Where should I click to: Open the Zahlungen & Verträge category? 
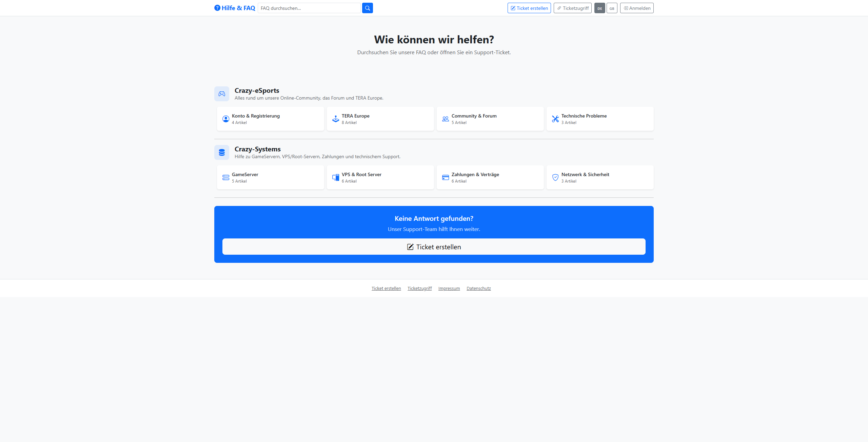coord(490,177)
